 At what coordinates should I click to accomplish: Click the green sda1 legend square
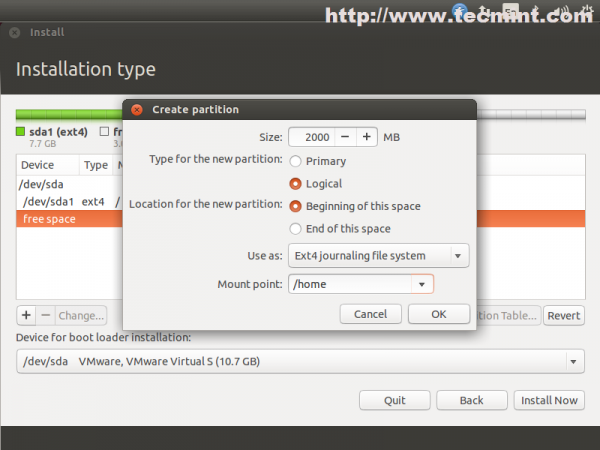pos(20,132)
